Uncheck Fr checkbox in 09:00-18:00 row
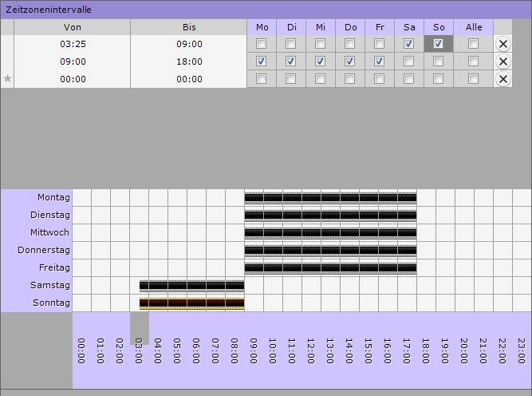This screenshot has height=396, width=532. [380, 61]
